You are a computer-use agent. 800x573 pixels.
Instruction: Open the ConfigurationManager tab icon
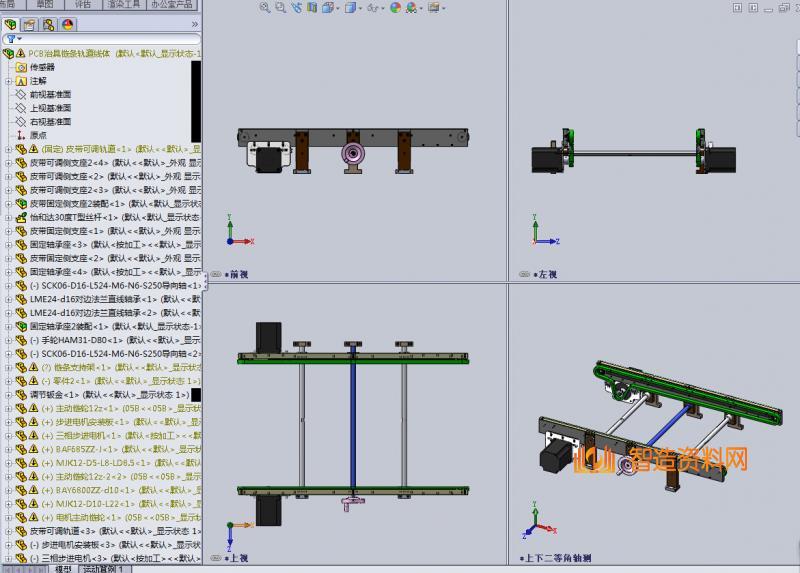pyautogui.click(x=48, y=24)
